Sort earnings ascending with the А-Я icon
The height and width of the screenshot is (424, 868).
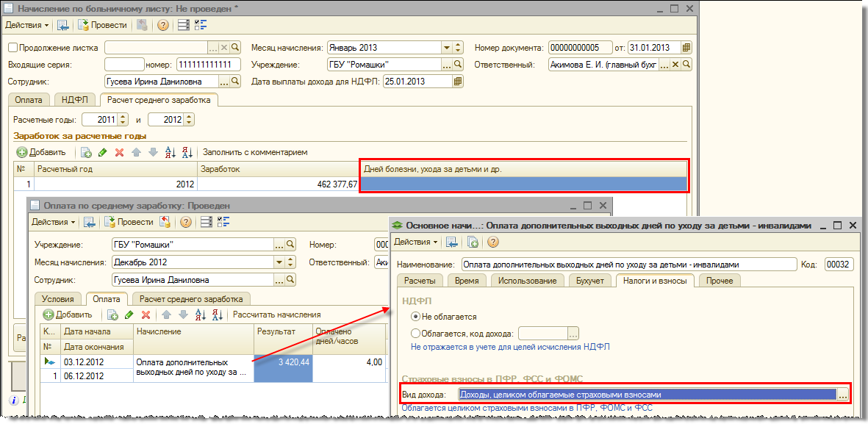(x=171, y=152)
